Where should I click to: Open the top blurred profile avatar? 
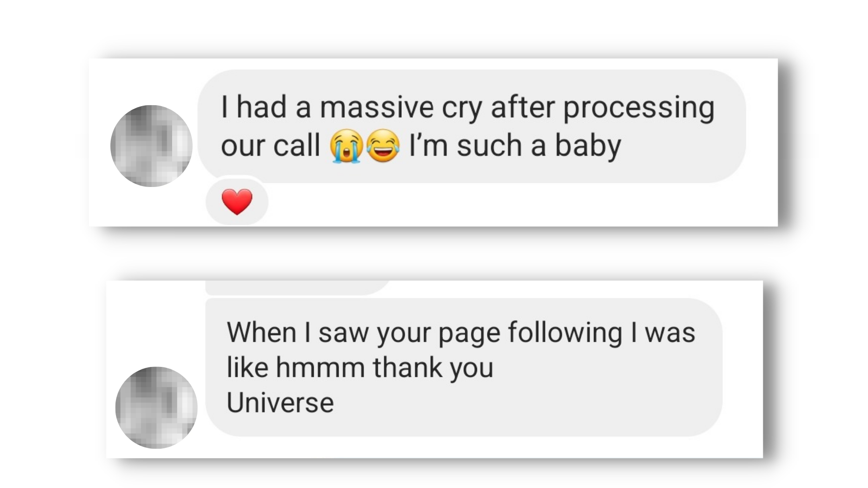click(x=151, y=146)
